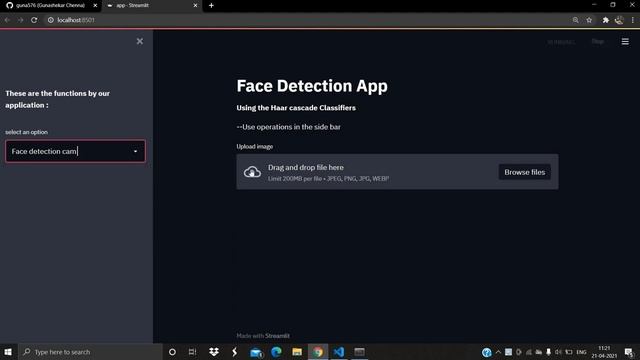The height and width of the screenshot is (360, 640).
Task: Open the clock showing 11:21
Action: 604,352
